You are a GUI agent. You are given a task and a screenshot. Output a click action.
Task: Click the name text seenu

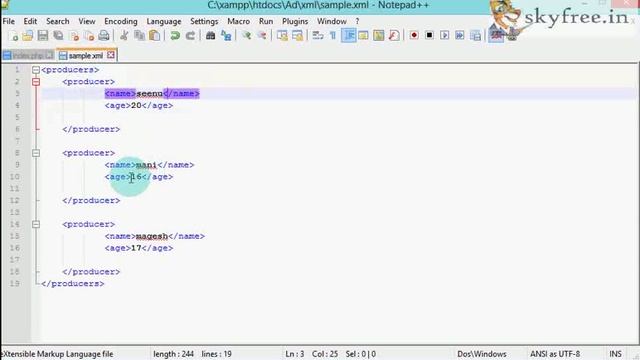click(x=149, y=93)
